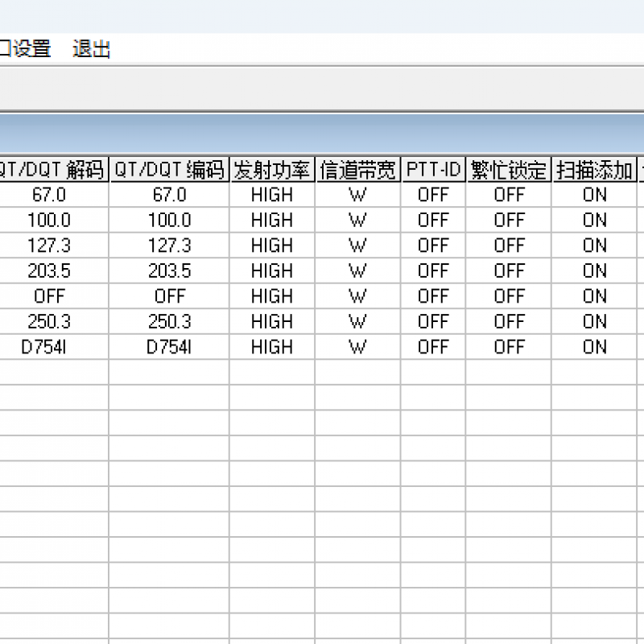Toggle scan add ON for the D754I row
Screen dimensions: 644x644
click(594, 347)
